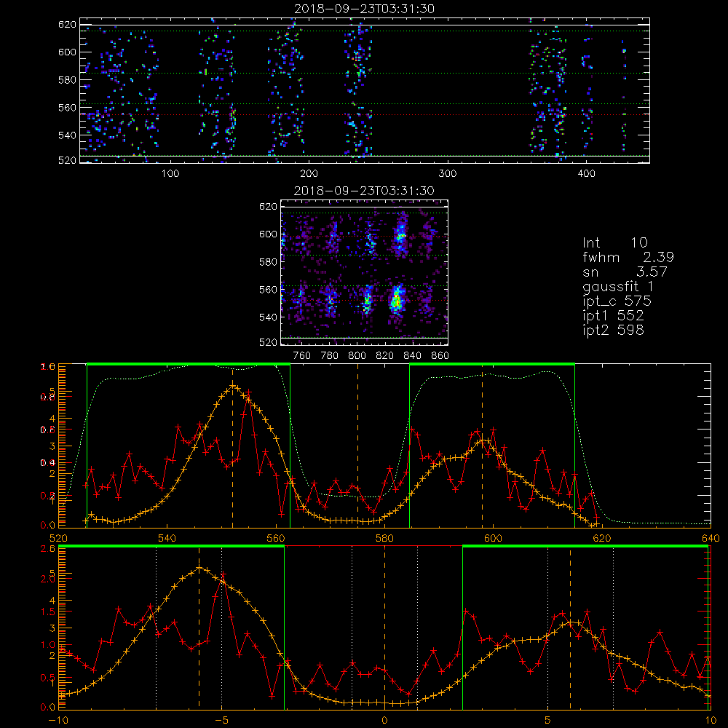Image resolution: width=728 pixels, height=728 pixels.
Task: Click x-axis label 100 on top plot
Action: coord(170,174)
